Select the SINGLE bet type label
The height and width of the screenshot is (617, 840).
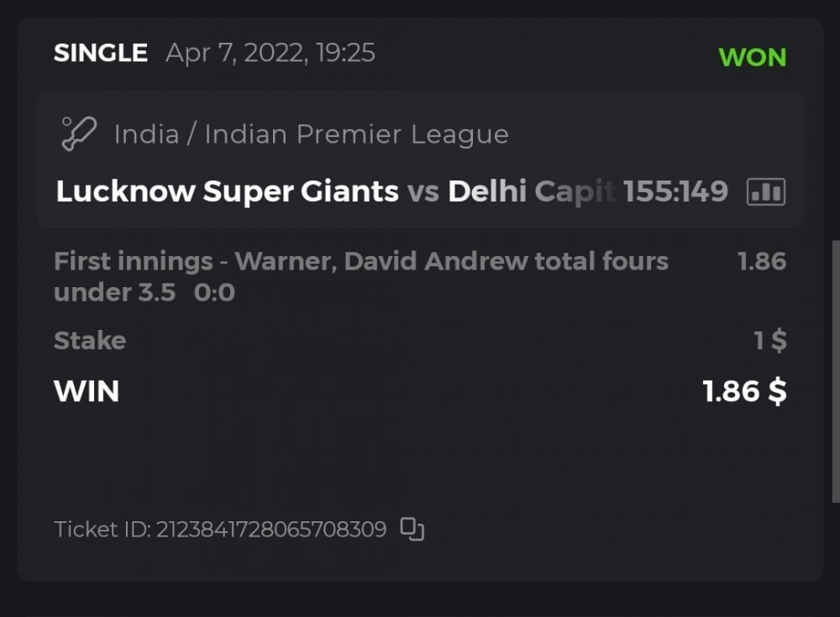(100, 54)
